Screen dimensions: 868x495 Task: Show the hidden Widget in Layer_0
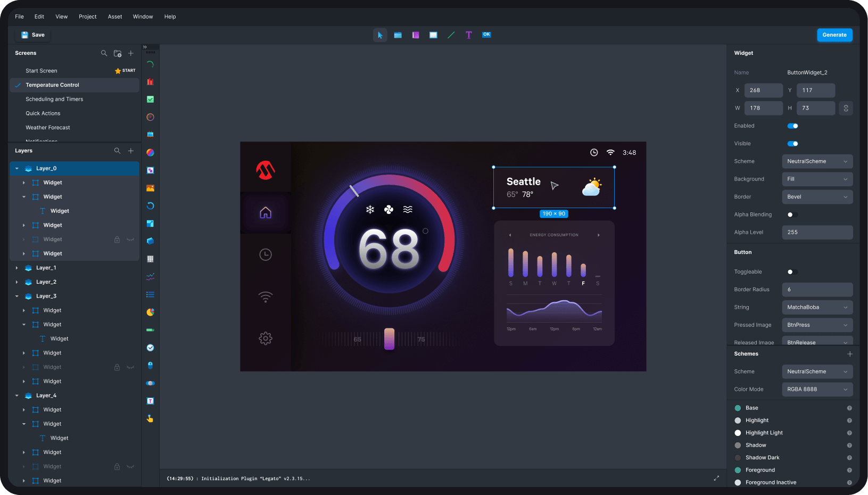pos(130,240)
